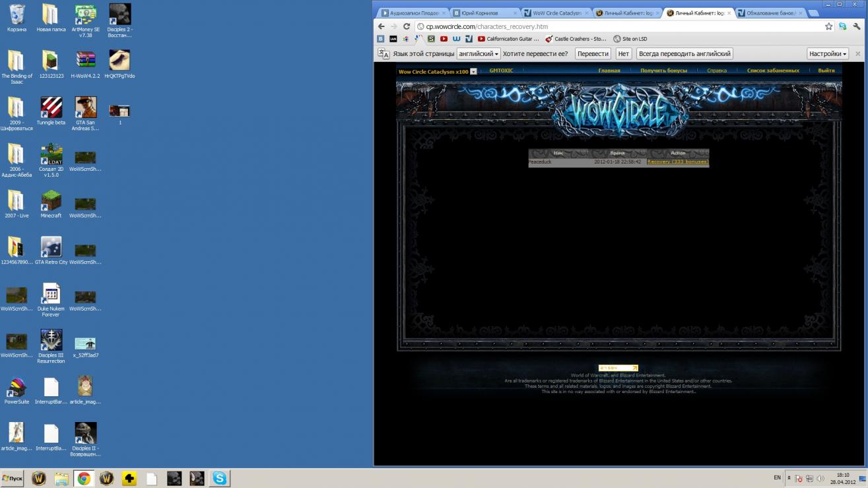Open the "Получить бонусы" menu item
Image resolution: width=868 pixels, height=488 pixels.
[x=663, y=71]
